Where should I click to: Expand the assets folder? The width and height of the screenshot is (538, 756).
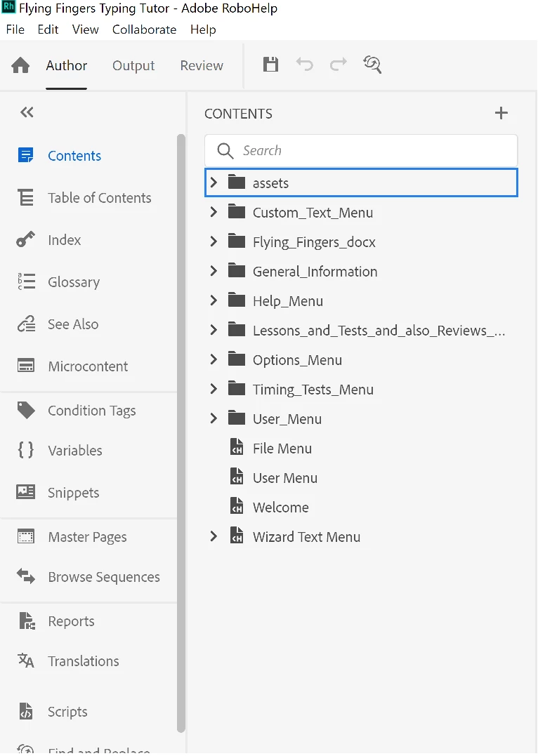click(x=214, y=183)
